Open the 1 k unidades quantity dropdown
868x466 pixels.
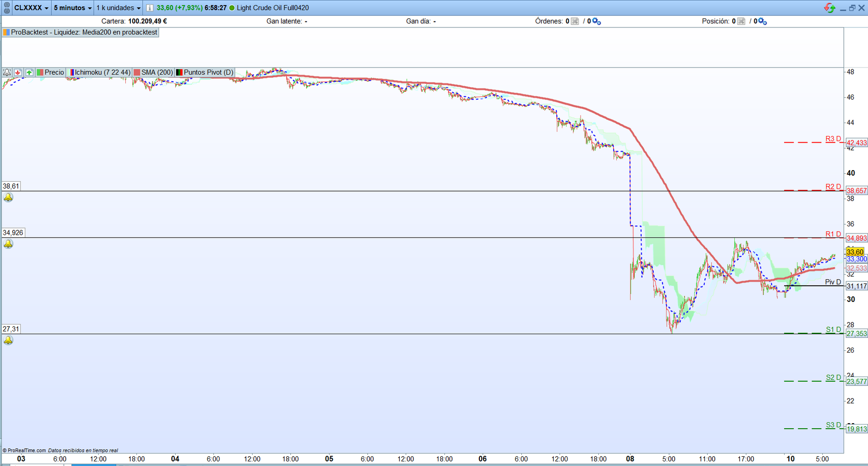117,7
